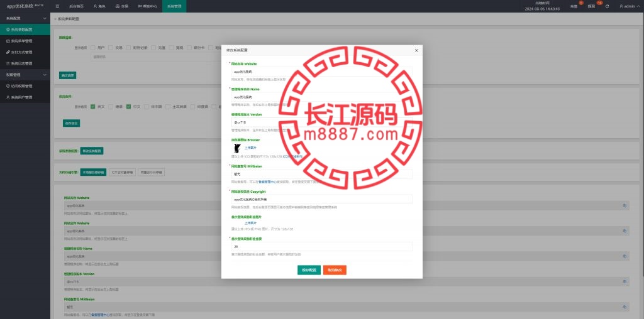The image size is (644, 319).
Task: Open the 帮助中心 top menu
Action: (x=148, y=6)
